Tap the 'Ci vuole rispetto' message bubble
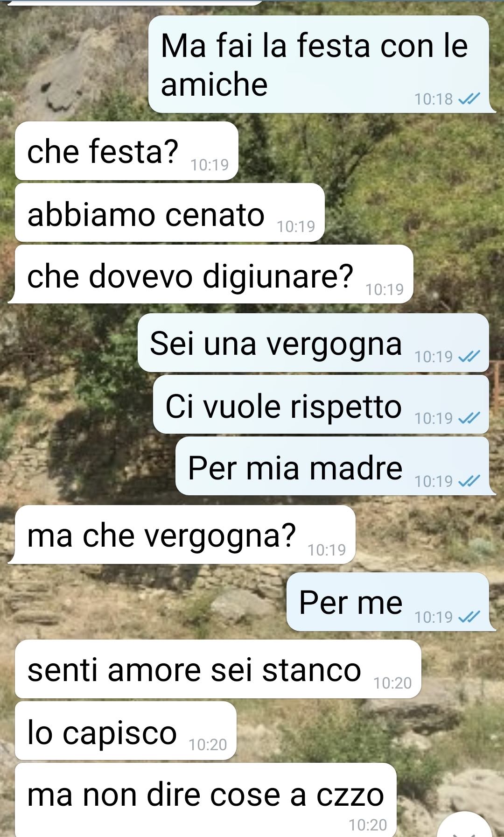The height and width of the screenshot is (837, 504). [321, 404]
